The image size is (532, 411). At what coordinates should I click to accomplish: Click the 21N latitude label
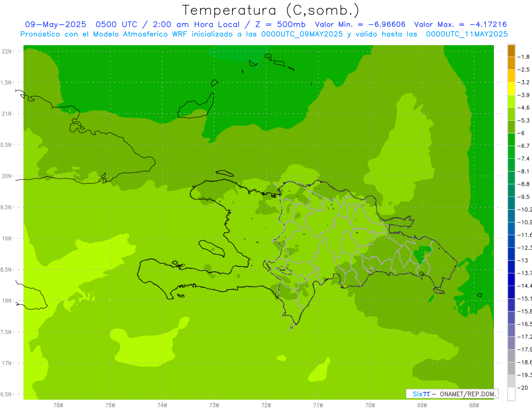tap(6, 114)
